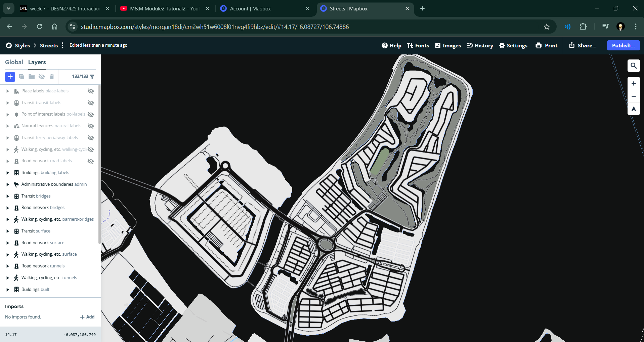Zoom in on the map

coord(633,84)
